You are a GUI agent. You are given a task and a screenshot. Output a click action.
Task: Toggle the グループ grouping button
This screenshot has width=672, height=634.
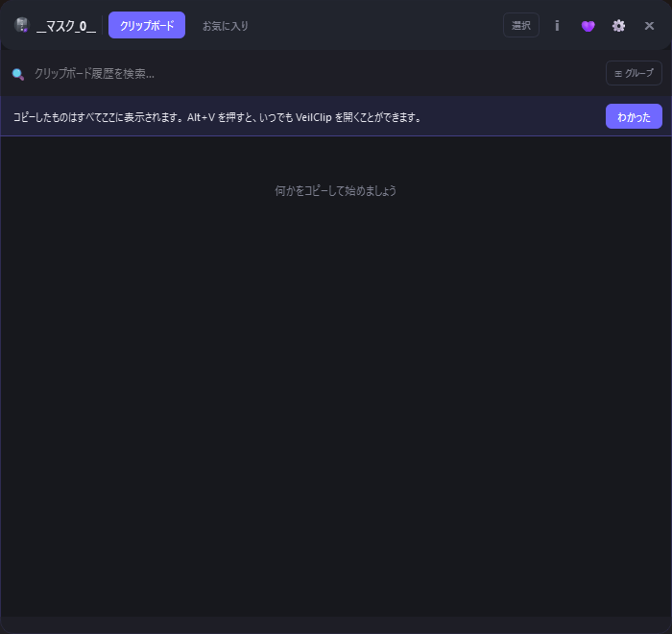point(634,73)
